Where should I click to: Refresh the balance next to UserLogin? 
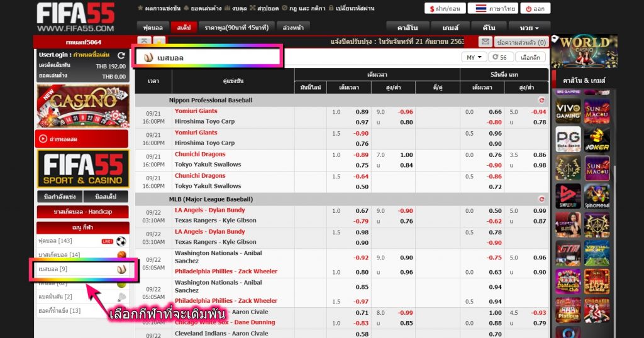coord(121,55)
